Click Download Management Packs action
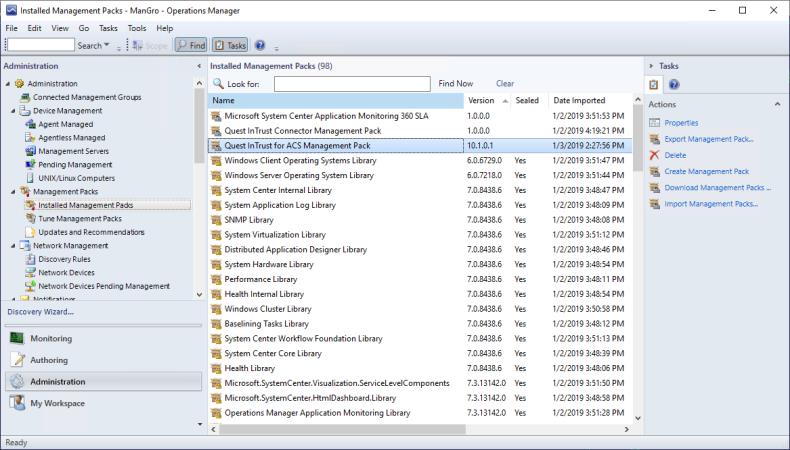 (717, 187)
